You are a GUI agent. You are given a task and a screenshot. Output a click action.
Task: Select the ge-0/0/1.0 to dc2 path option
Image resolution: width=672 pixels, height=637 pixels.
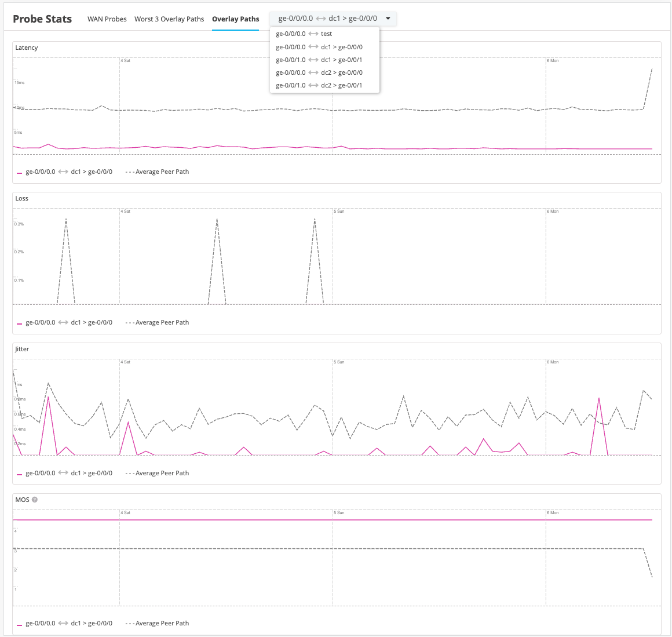coord(319,85)
